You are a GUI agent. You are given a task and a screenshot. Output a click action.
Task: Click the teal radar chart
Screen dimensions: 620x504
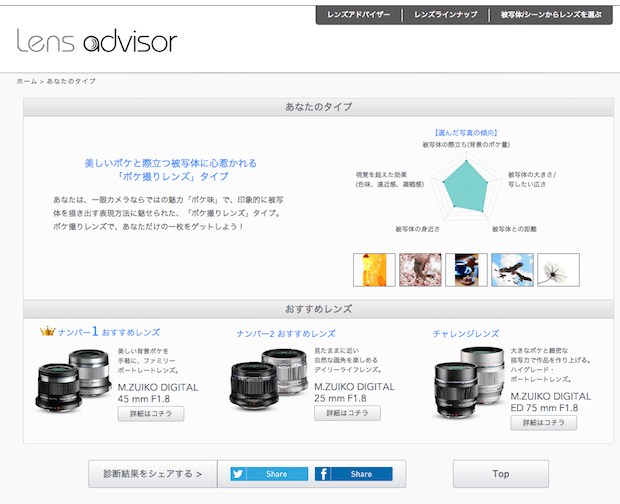(x=466, y=187)
